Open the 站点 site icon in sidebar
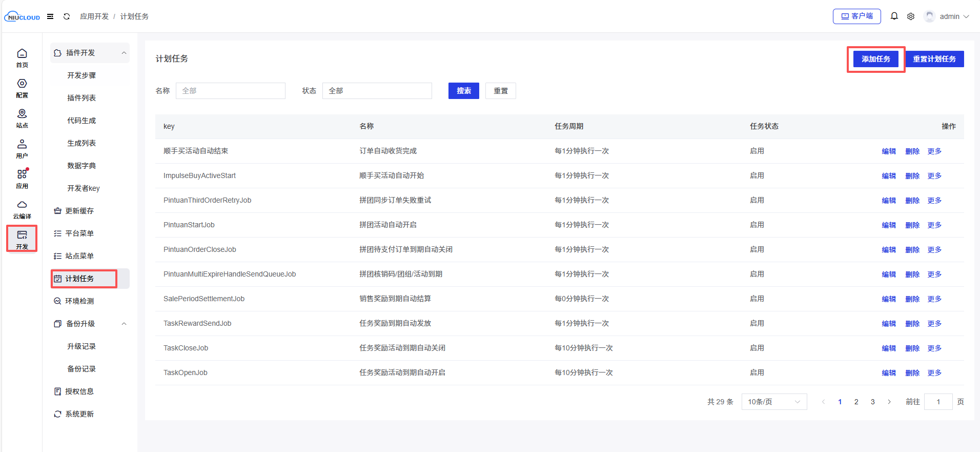The image size is (980, 452). click(22, 118)
